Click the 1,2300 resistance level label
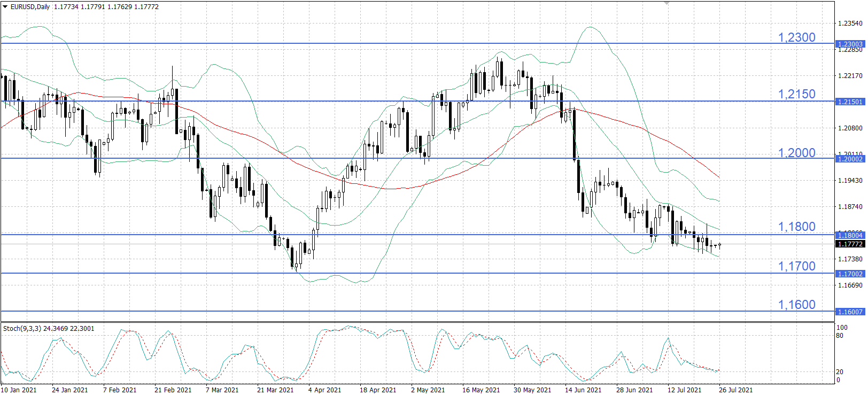 pyautogui.click(x=796, y=37)
